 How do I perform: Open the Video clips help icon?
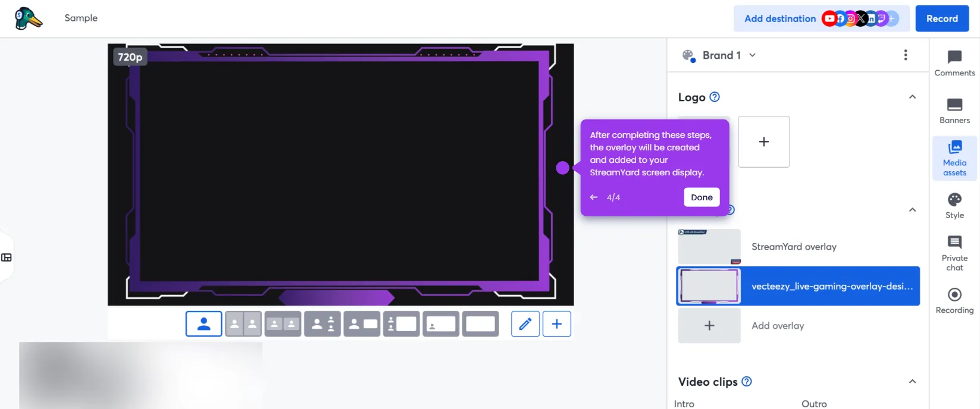point(747,382)
